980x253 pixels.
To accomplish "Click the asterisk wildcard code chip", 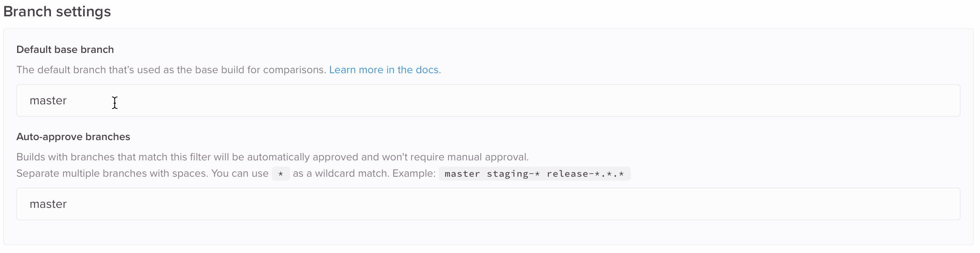I will (x=280, y=174).
